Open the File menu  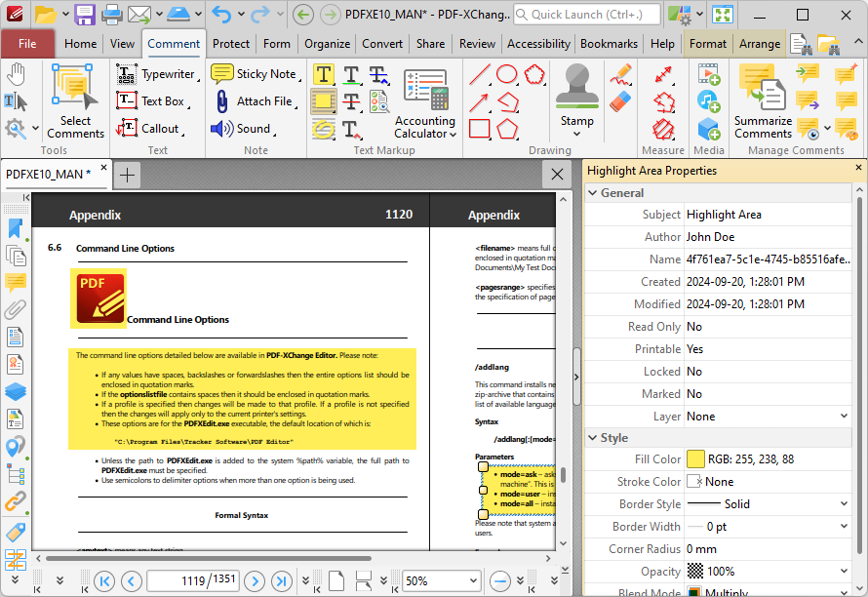tap(27, 44)
